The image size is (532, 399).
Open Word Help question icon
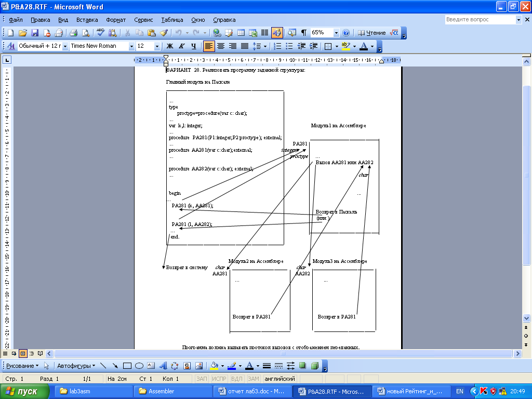[x=345, y=33]
